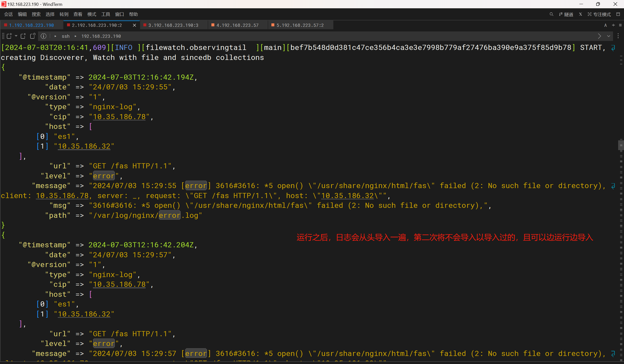Expand the arrow after ssh in path bar
Screen dimensions: 624x364
pos(75,36)
